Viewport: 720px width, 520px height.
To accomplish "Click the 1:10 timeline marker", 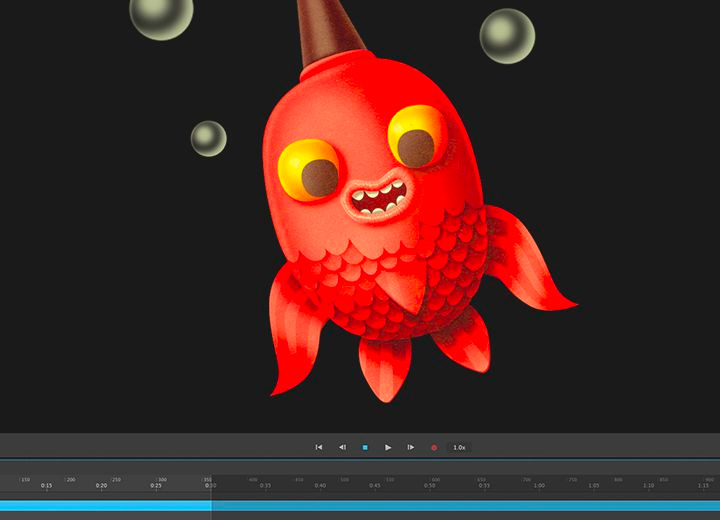I will 648,486.
